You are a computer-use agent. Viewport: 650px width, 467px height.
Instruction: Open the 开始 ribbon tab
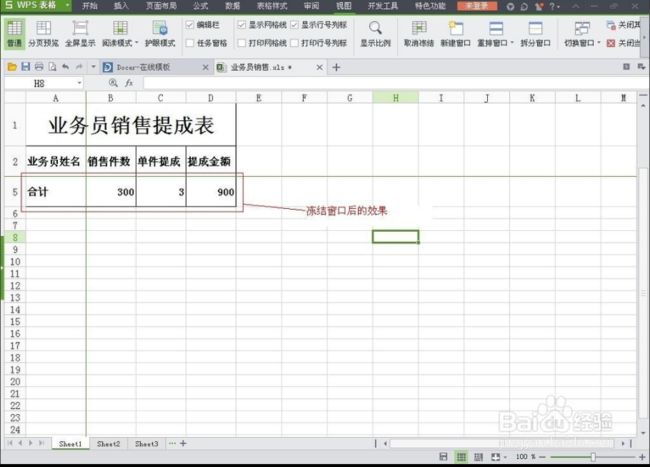click(x=90, y=6)
